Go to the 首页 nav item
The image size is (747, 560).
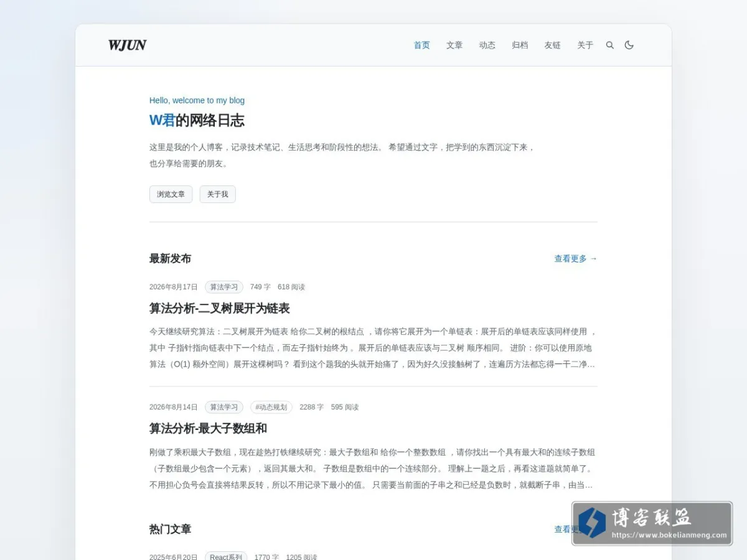(x=422, y=45)
